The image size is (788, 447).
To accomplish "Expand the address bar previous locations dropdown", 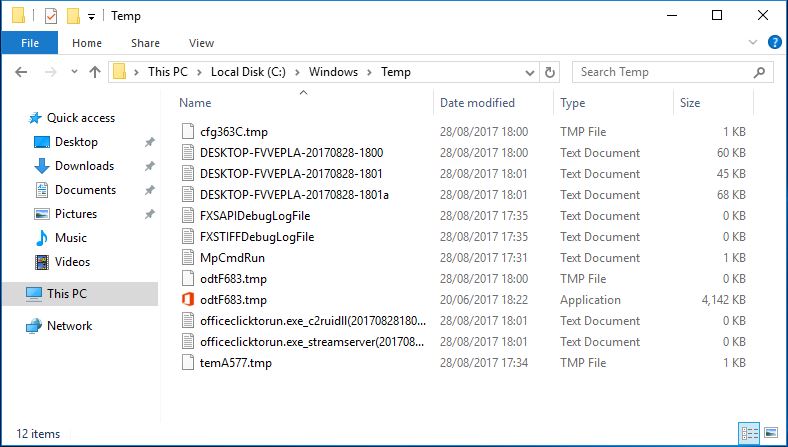I will (529, 72).
